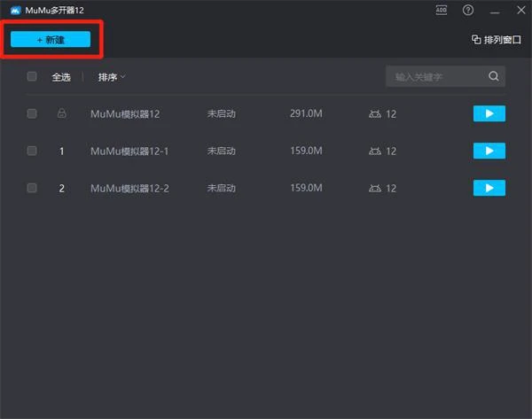Viewport: 532px width, 419px height.
Task: Start the MuMu模拟器12-2 emulator with play button
Action: [489, 188]
